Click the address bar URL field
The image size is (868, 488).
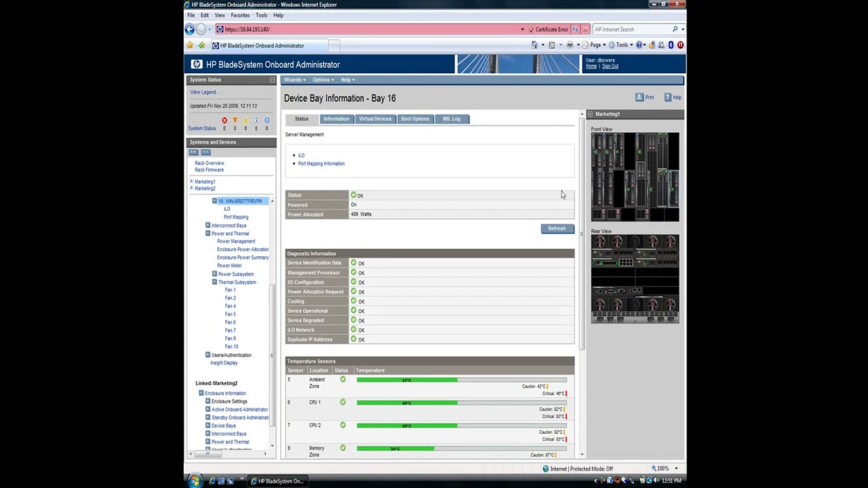click(x=370, y=29)
